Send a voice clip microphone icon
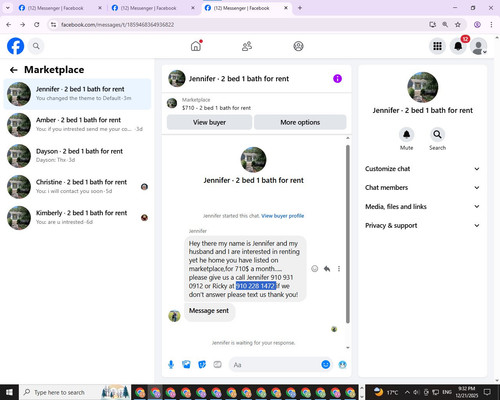The image size is (500, 400). pos(171,364)
